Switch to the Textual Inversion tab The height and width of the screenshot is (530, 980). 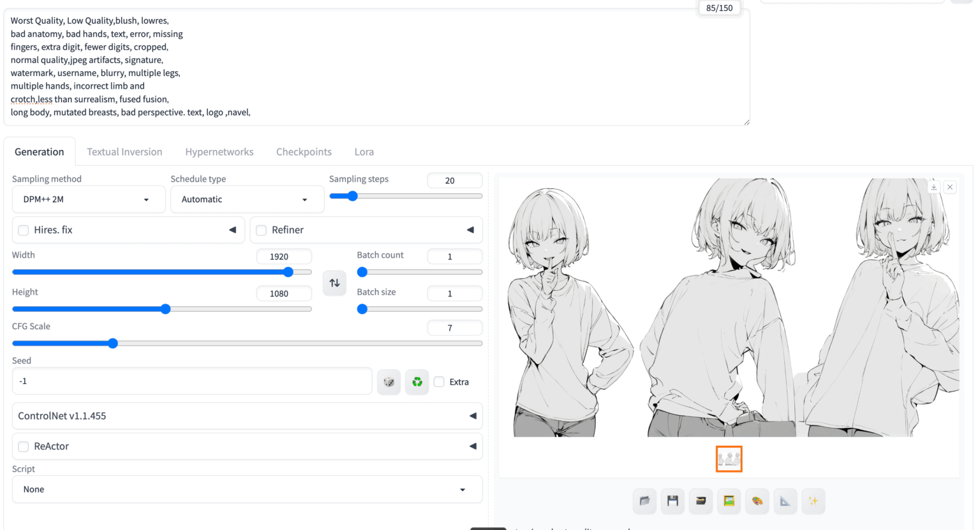tap(124, 151)
